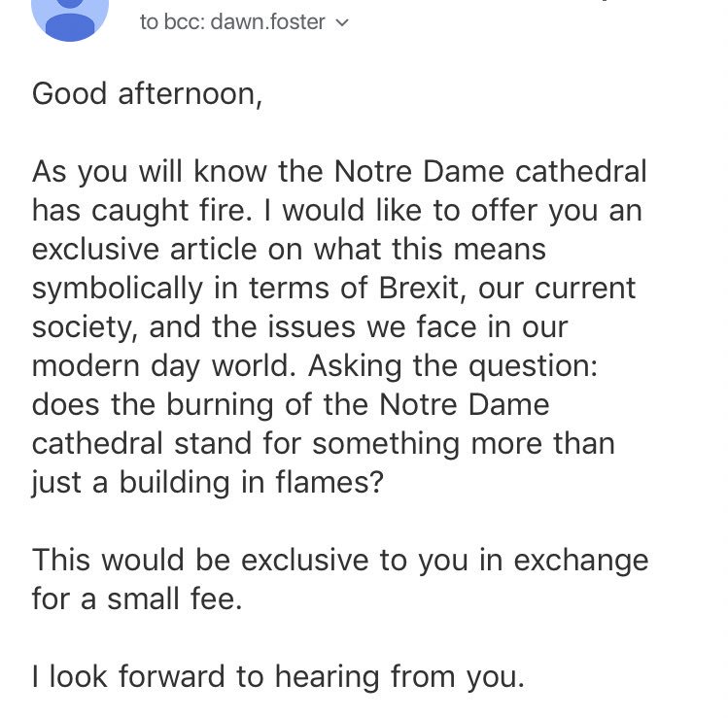
Task: Expand recipient details chevron beside dawn.foster
Action: 340,22
